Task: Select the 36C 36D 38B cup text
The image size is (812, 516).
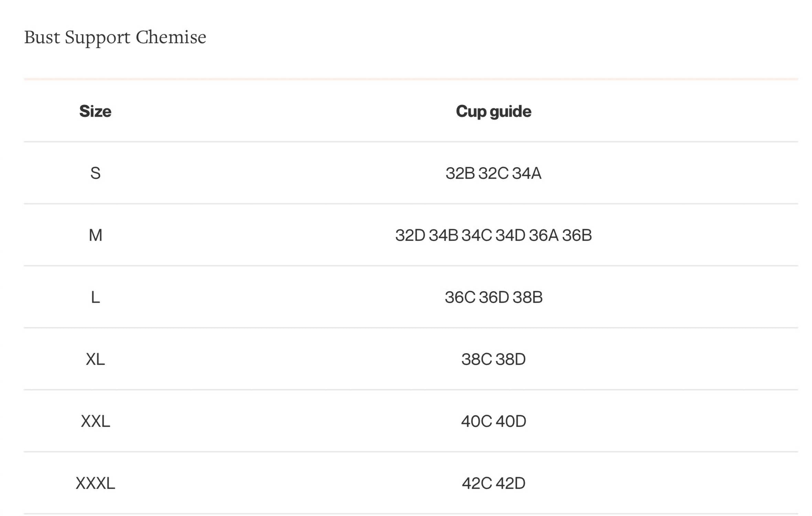Action: 493,297
